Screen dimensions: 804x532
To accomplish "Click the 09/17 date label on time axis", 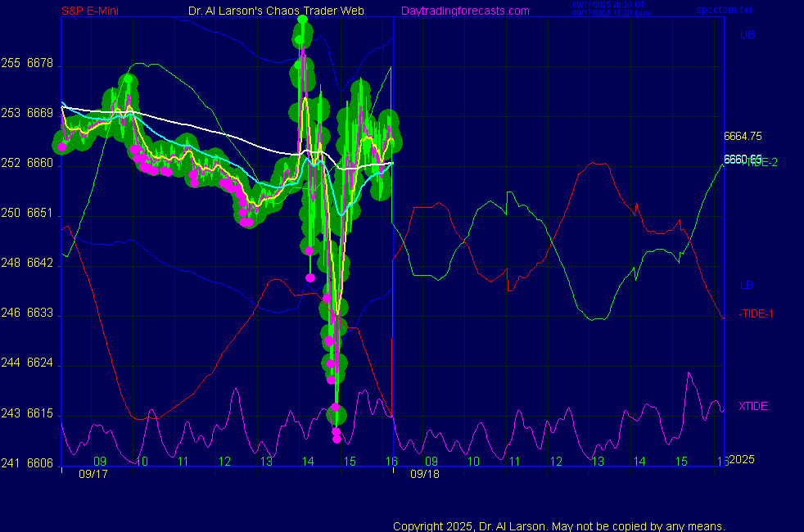I will click(93, 473).
